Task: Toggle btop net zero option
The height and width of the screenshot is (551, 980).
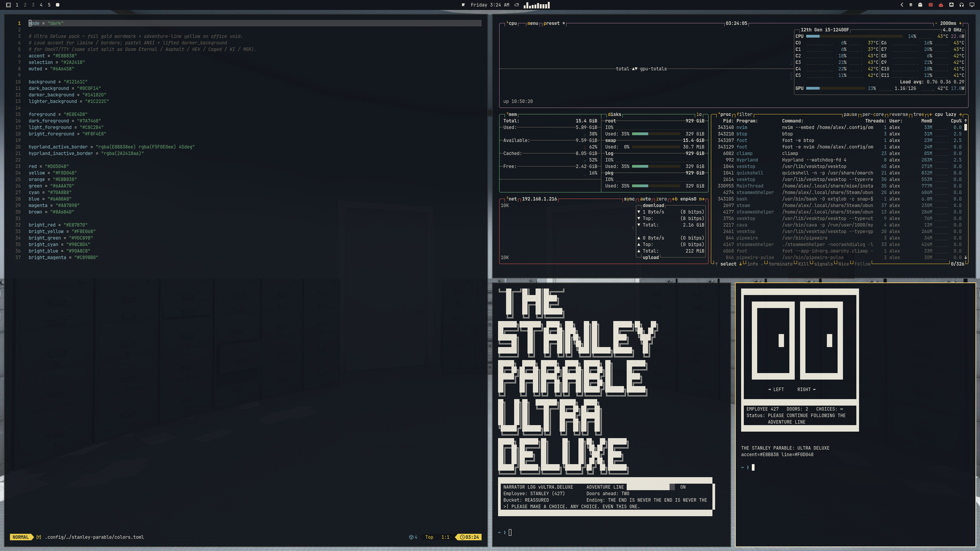Action: [661, 199]
